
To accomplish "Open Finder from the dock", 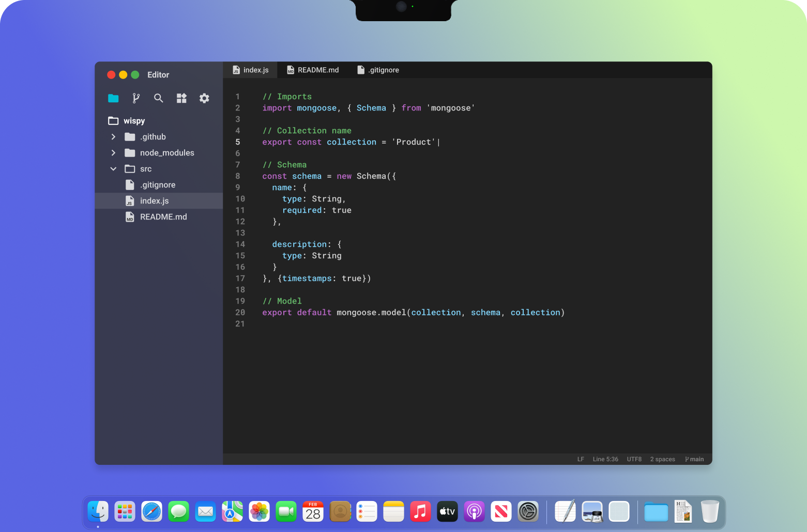I will point(98,512).
